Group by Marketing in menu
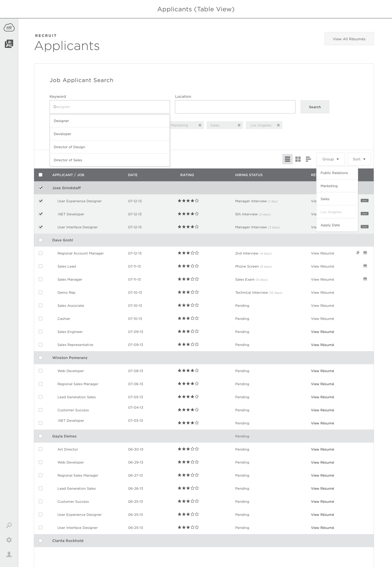 (337, 186)
